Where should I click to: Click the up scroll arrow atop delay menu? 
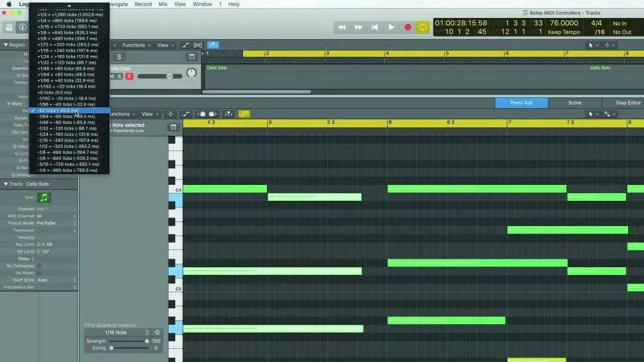69,6
